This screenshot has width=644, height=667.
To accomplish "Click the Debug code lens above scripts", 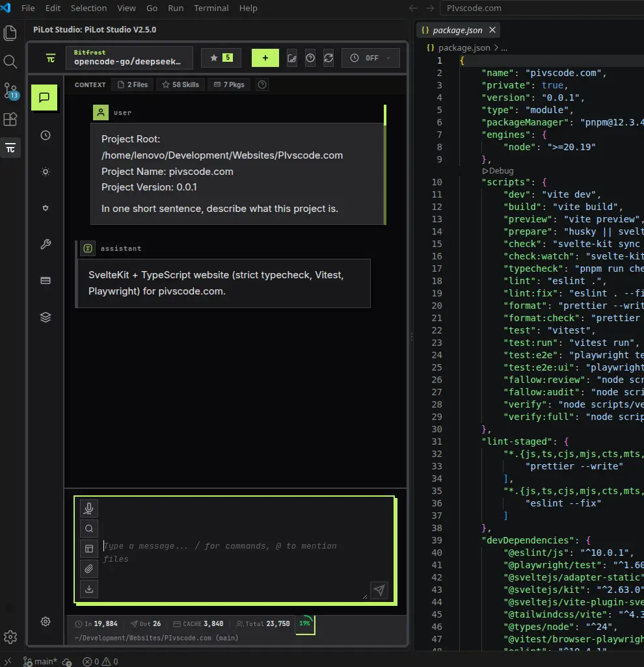I will pos(498,170).
